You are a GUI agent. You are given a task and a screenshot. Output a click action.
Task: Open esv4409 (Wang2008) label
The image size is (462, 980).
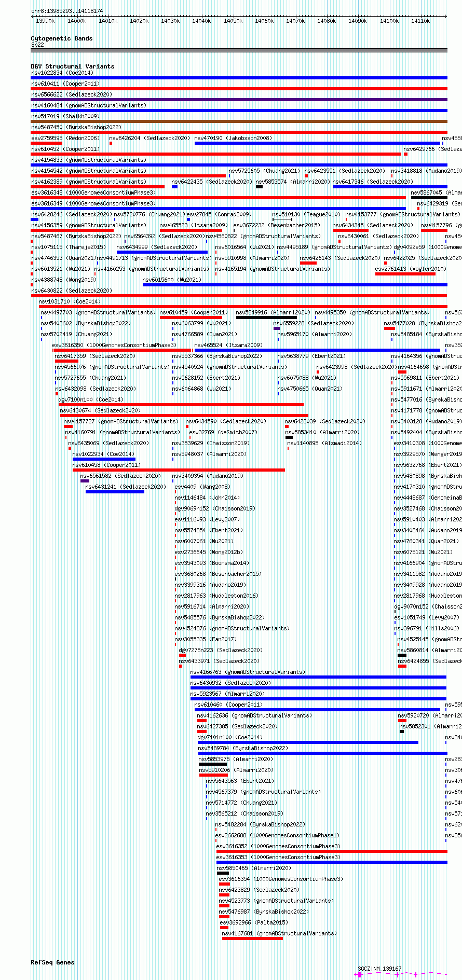pyautogui.click(x=203, y=487)
